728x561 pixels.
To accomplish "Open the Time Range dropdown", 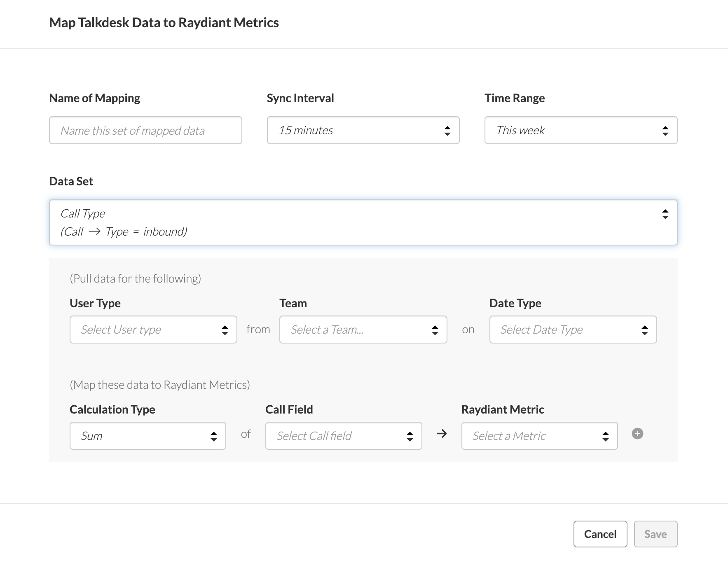I will (581, 130).
